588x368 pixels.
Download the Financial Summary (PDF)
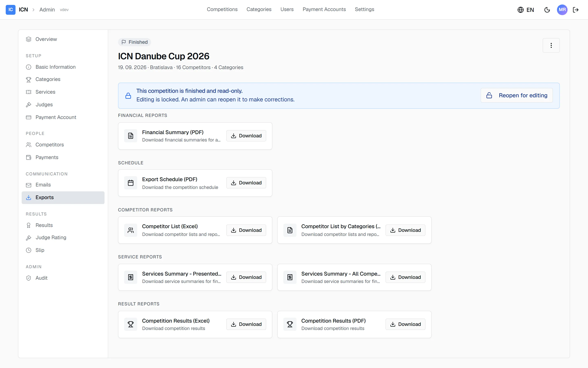click(x=246, y=136)
